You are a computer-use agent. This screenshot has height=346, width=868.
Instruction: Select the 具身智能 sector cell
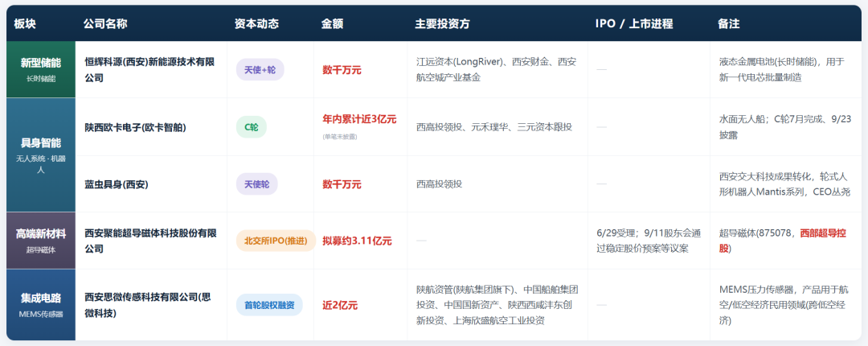(x=41, y=154)
